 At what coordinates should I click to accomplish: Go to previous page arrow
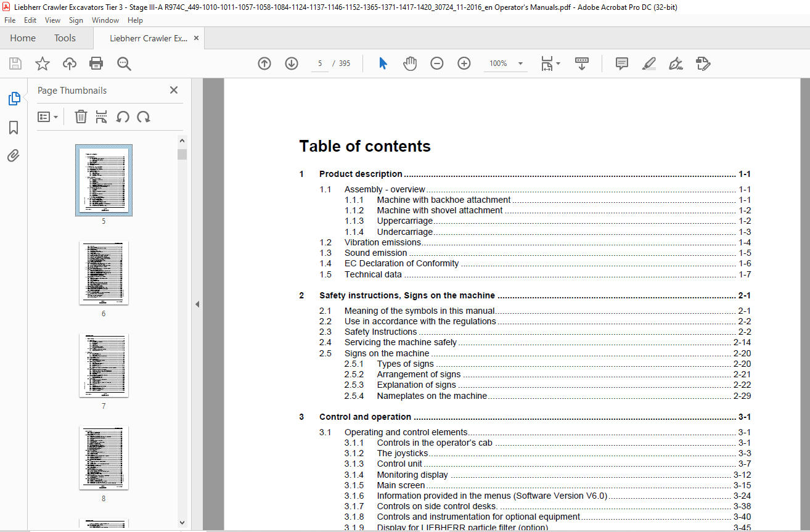[264, 63]
